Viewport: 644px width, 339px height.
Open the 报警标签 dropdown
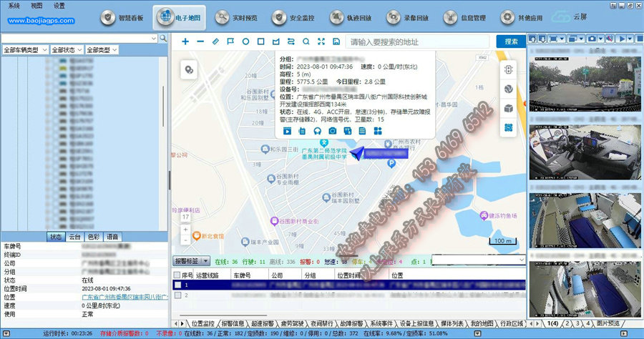pos(192,261)
